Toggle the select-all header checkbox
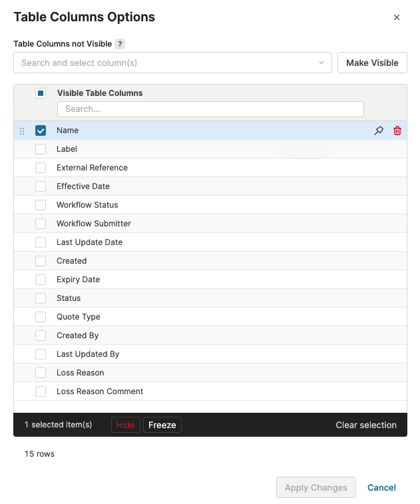 pos(41,93)
